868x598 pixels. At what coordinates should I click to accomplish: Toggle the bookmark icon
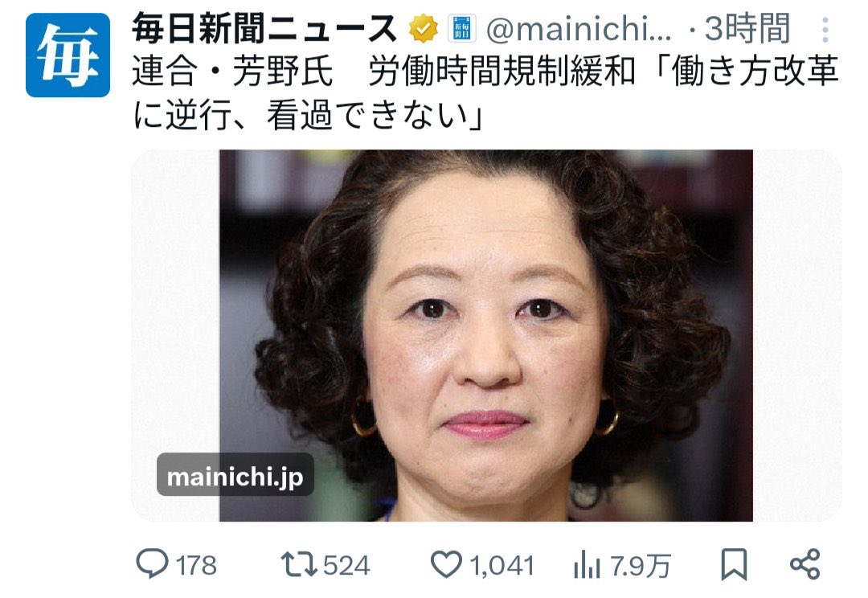coord(734,565)
